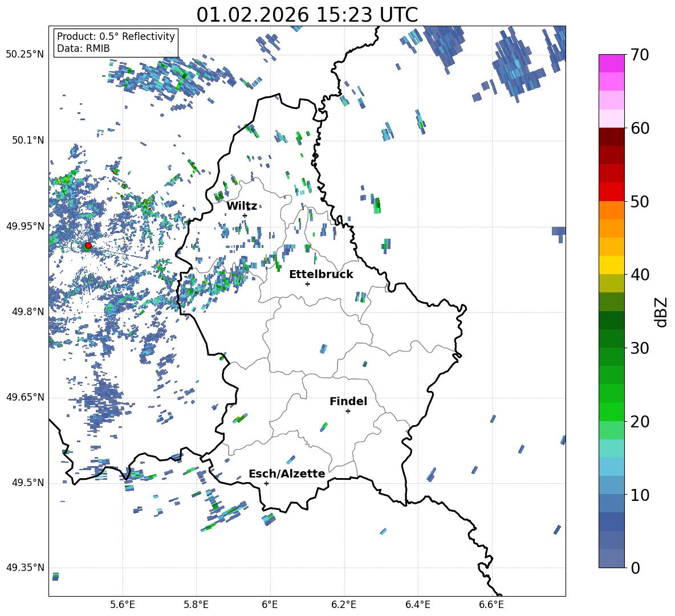Click the cross marker below Wiltz

click(245, 215)
